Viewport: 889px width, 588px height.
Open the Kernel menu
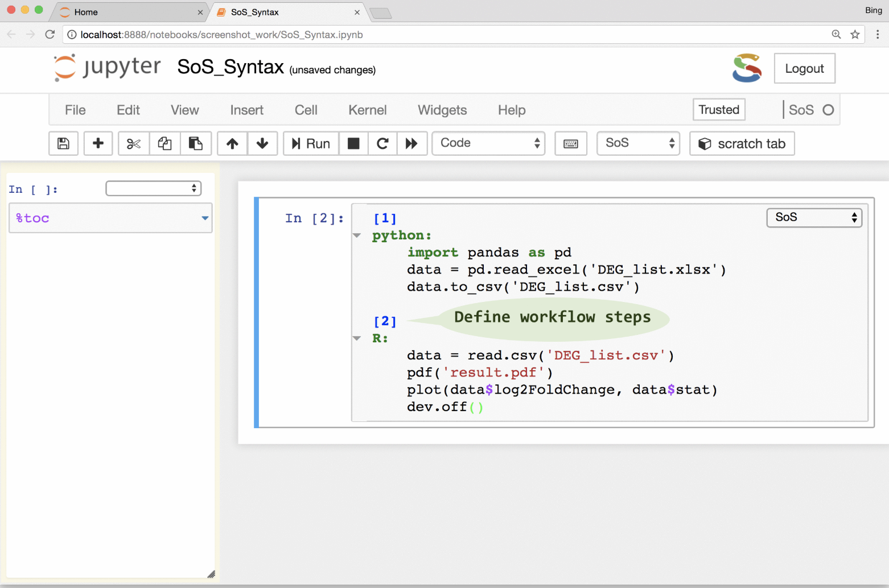(x=367, y=110)
